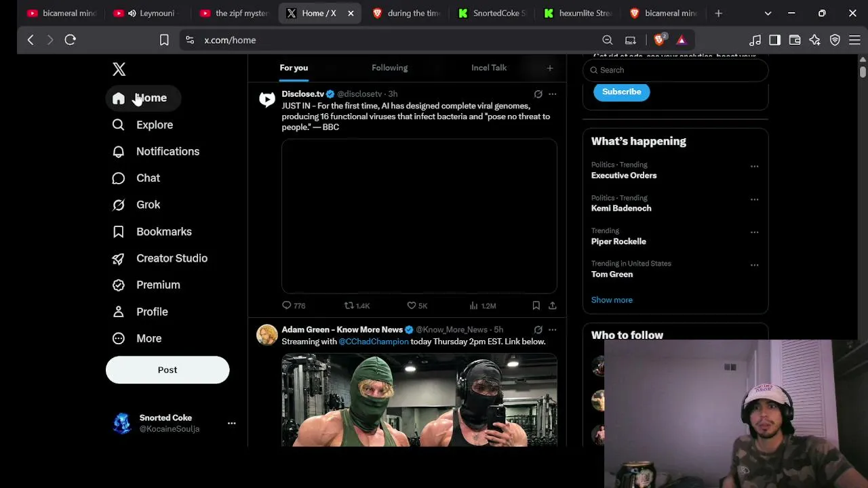Switch to the Following timeline tab
The height and width of the screenshot is (488, 868).
(x=389, y=68)
